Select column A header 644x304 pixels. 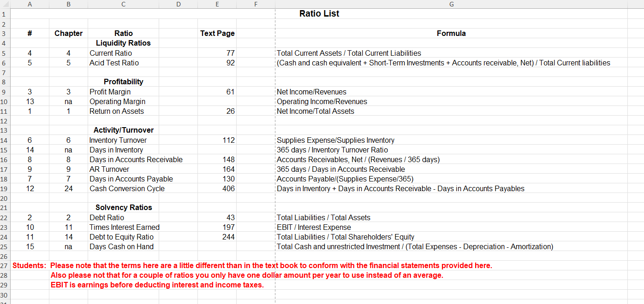click(x=30, y=4)
